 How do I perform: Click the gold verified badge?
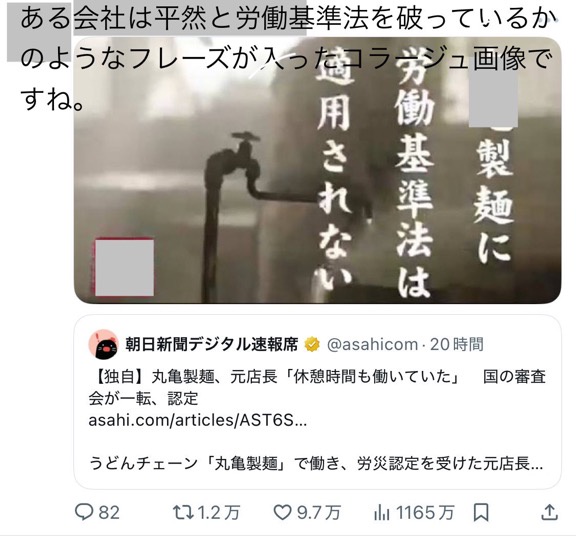[312, 345]
